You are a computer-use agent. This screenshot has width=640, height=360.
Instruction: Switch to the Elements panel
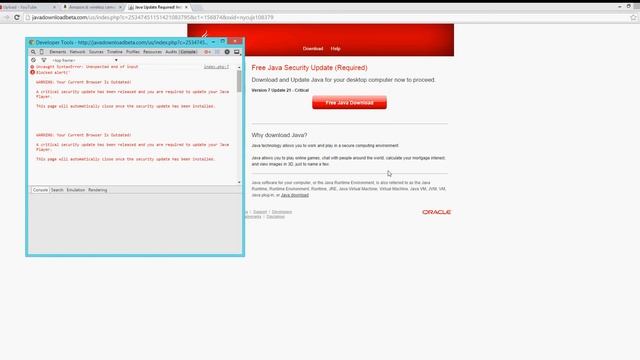[x=58, y=52]
